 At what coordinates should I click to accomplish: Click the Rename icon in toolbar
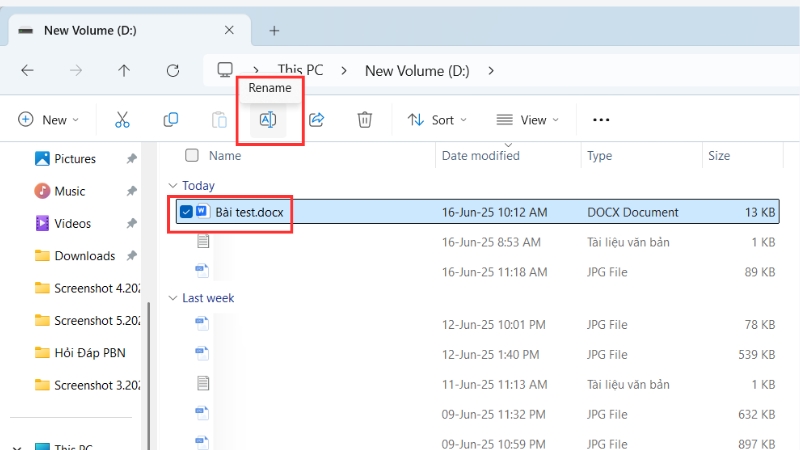click(268, 120)
